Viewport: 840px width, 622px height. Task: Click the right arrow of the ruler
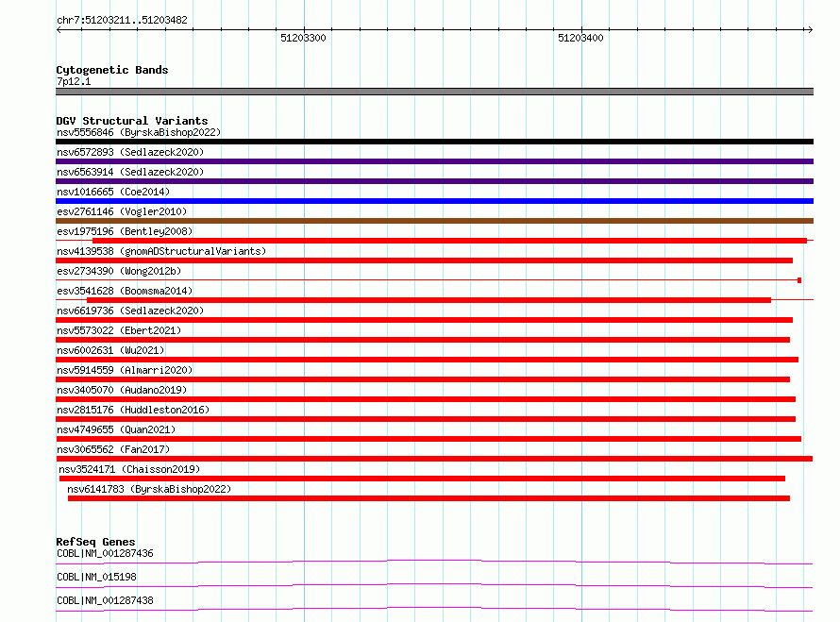810,29
